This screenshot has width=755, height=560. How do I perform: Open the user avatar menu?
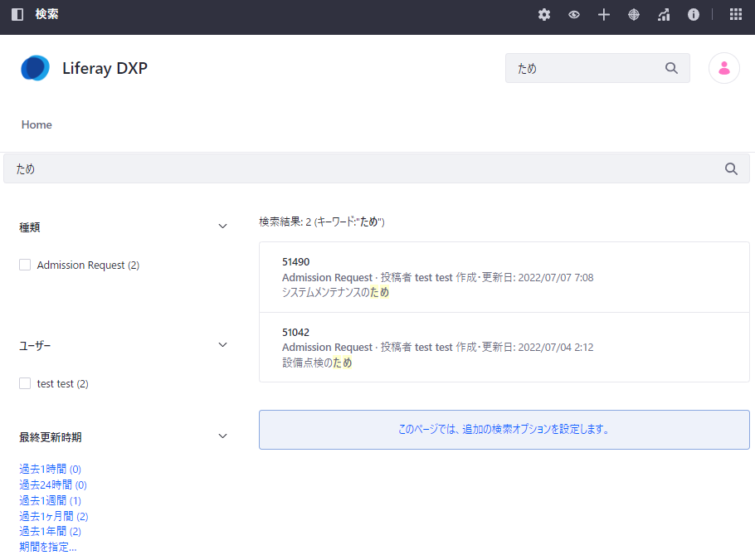pos(723,68)
